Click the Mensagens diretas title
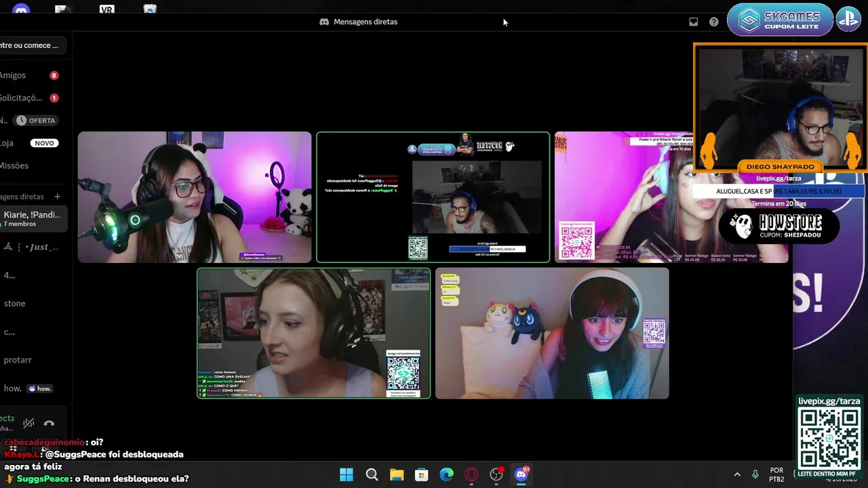The height and width of the screenshot is (488, 868). click(x=366, y=22)
